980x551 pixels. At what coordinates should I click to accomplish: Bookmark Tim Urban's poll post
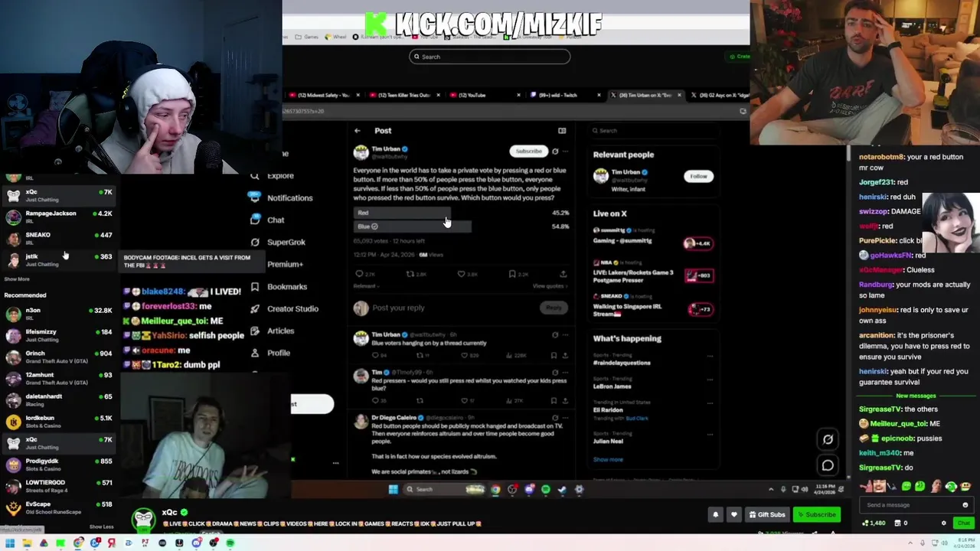pyautogui.click(x=512, y=274)
